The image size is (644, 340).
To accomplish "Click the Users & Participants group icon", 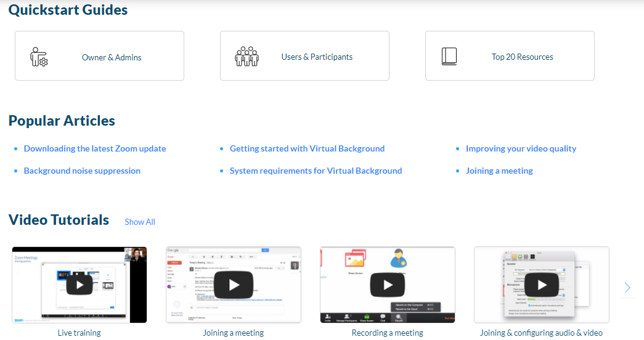I will click(247, 56).
